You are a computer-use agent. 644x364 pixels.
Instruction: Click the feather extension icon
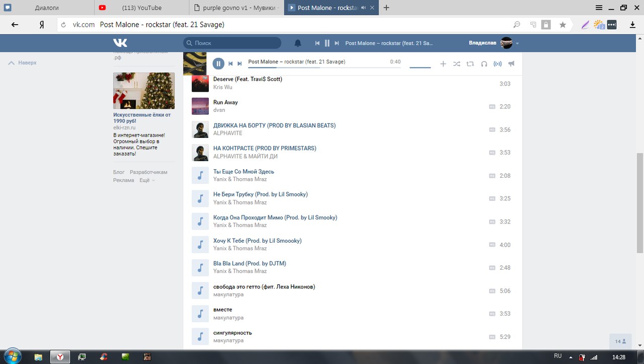pos(585,25)
